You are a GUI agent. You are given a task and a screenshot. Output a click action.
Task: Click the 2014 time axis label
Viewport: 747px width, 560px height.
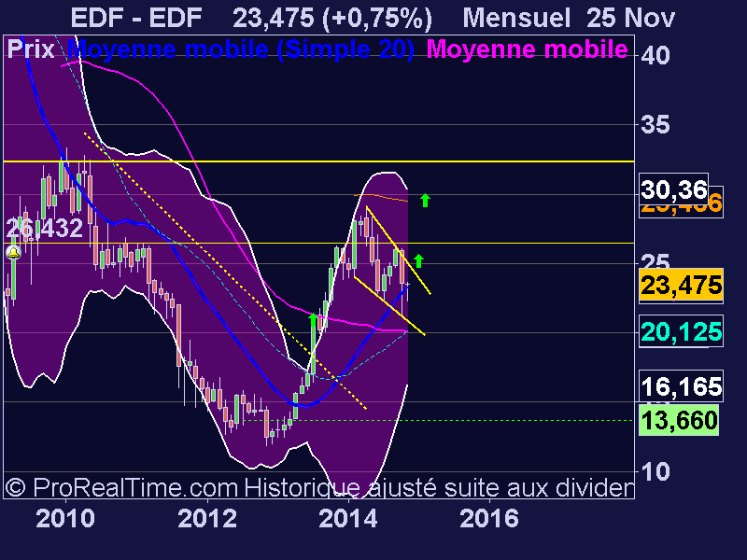[348, 519]
